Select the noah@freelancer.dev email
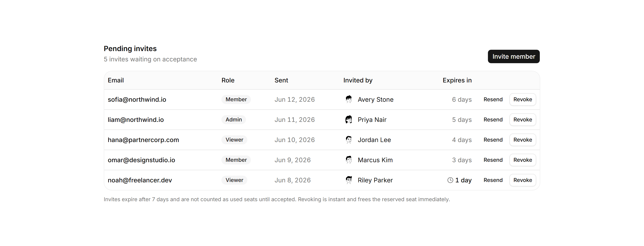 pyautogui.click(x=140, y=180)
